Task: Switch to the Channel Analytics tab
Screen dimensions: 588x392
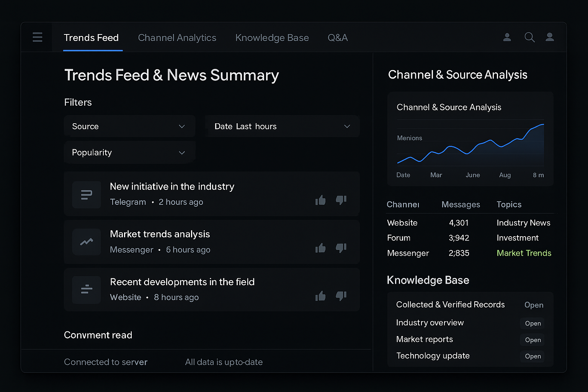Action: coord(177,38)
